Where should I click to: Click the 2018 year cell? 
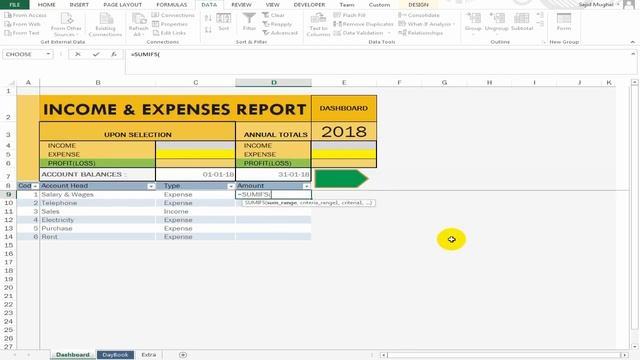pos(344,131)
